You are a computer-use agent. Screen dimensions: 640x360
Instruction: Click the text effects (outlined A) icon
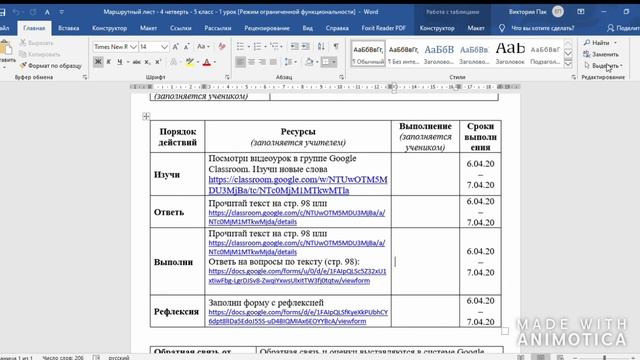coord(173,62)
